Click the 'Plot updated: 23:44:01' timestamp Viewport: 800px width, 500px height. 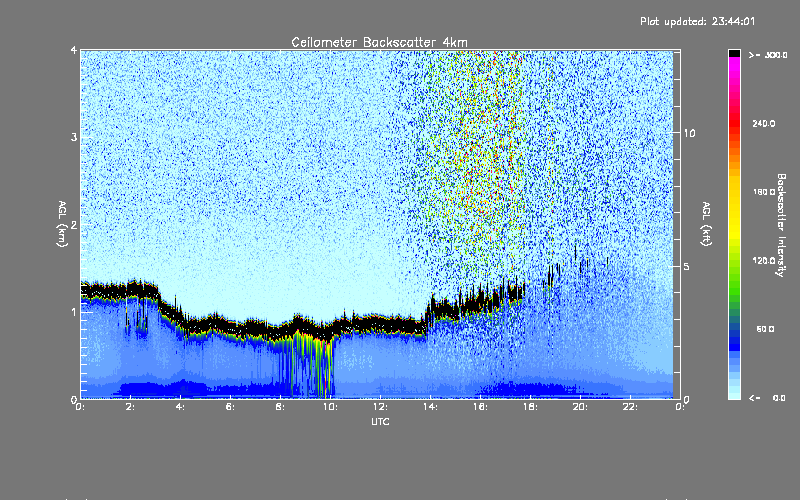point(697,21)
